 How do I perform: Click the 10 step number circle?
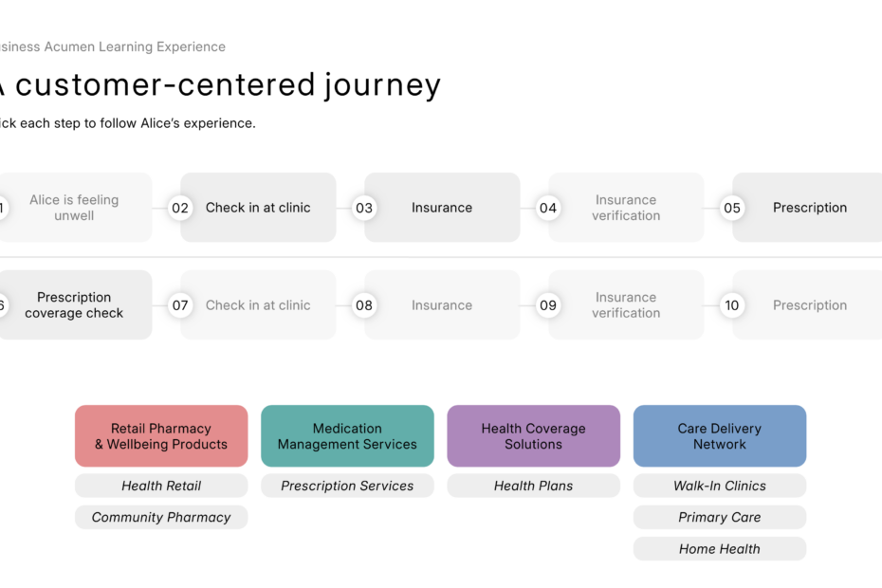(x=732, y=305)
